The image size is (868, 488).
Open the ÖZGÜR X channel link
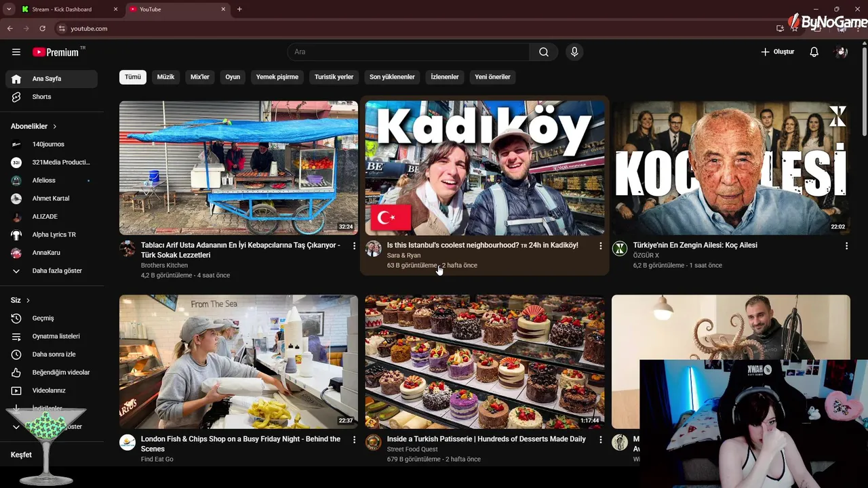pos(646,256)
